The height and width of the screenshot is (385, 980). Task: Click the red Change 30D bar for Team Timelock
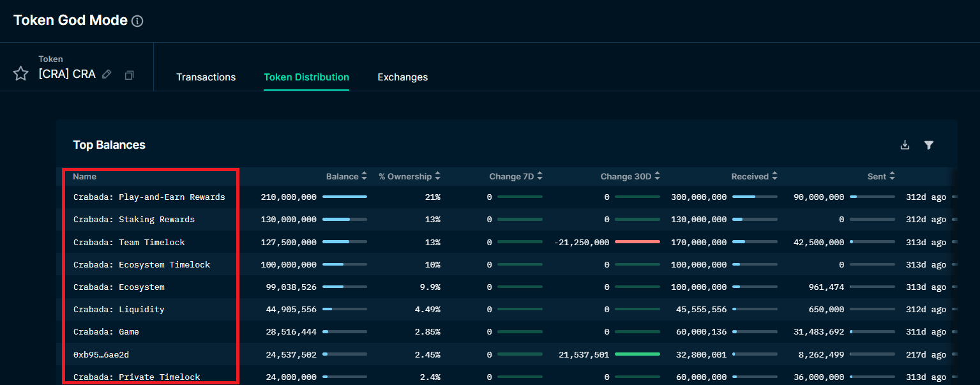coord(637,242)
